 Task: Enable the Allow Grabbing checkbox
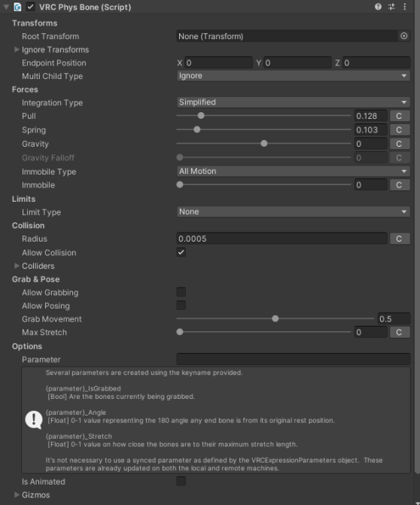tap(181, 292)
